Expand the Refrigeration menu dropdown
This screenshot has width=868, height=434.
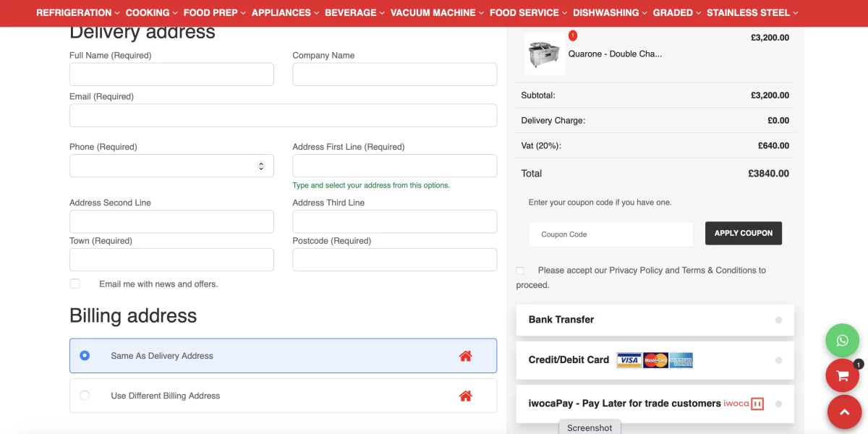tap(78, 12)
